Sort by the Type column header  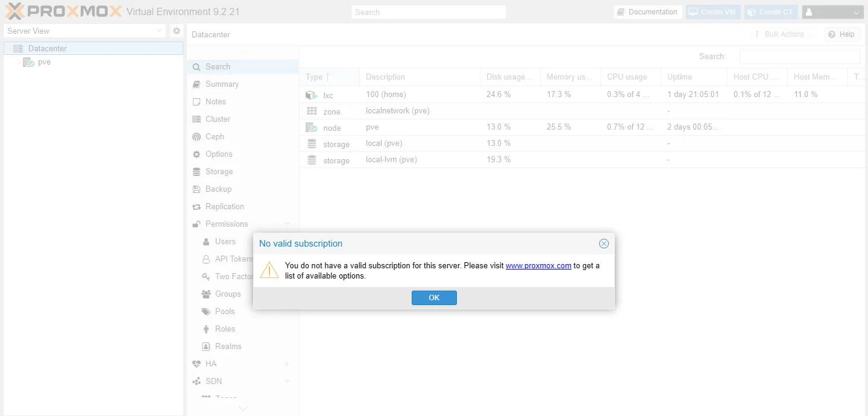pyautogui.click(x=329, y=77)
